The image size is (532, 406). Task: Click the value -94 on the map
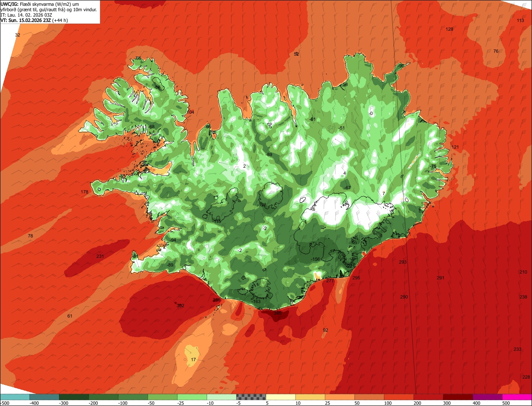173,240
